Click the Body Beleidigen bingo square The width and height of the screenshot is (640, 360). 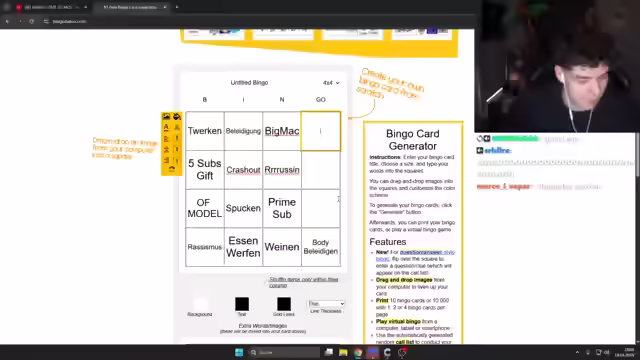(x=321, y=247)
